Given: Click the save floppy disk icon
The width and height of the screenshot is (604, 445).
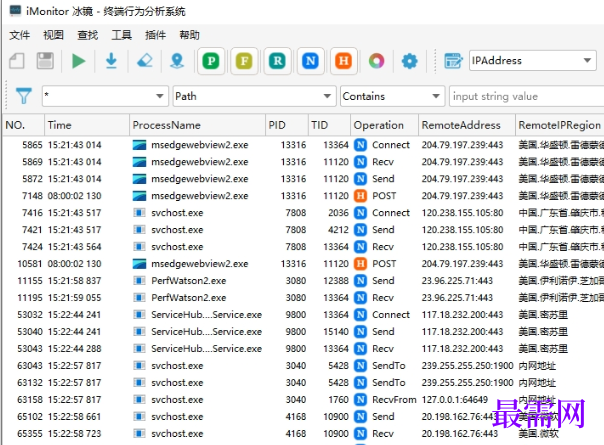Looking at the screenshot, I should click(x=45, y=61).
